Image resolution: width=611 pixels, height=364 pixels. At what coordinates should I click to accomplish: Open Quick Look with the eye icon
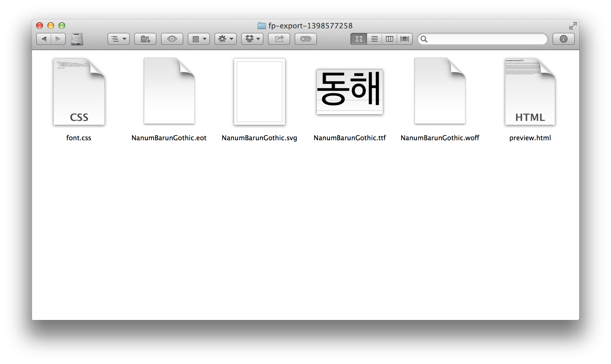pos(172,39)
